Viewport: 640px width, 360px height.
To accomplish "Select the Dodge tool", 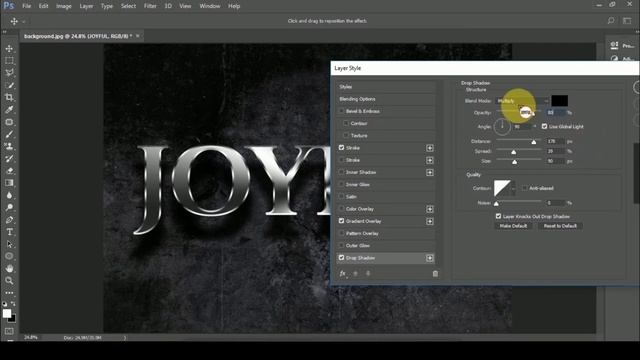I will tap(9, 207).
